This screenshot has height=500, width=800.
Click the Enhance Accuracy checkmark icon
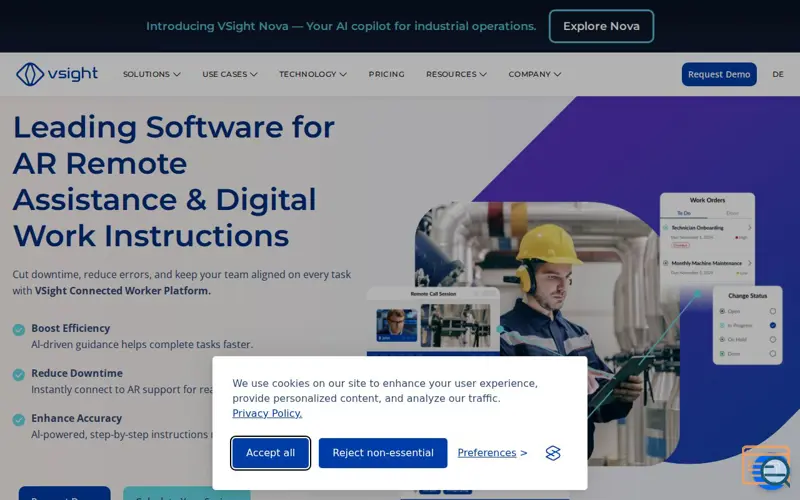click(19, 420)
